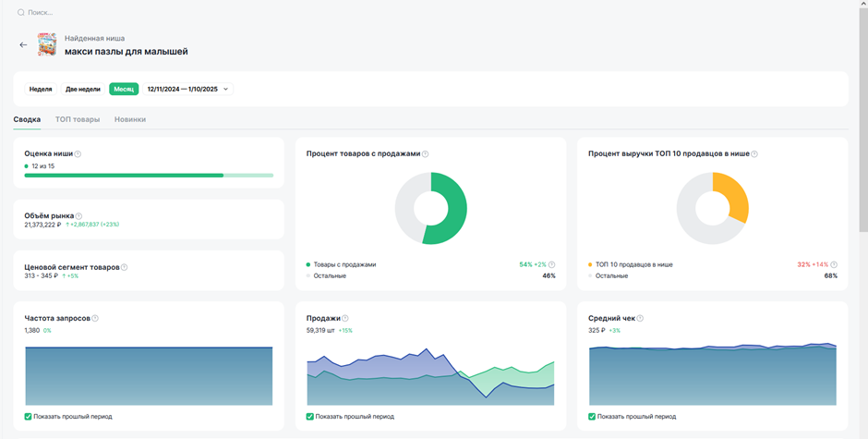The height and width of the screenshot is (439, 868).
Task: Open info icon next to Оценка ниши
Action: click(x=78, y=154)
